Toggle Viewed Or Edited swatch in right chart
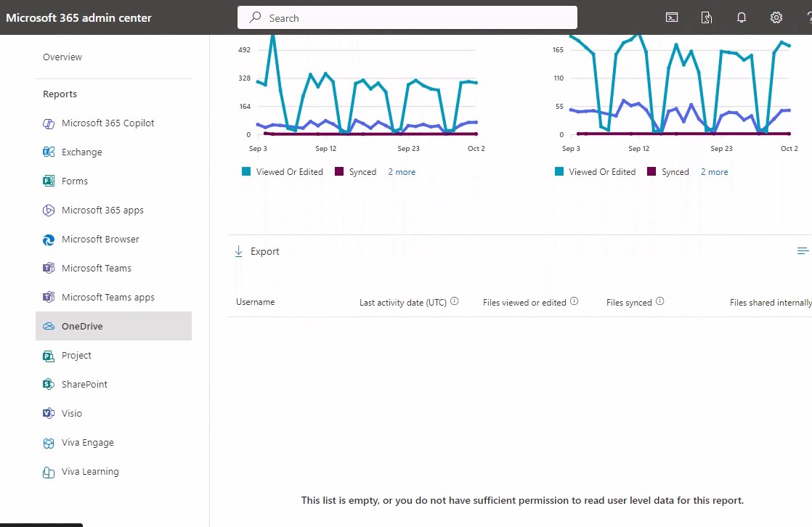 559,171
